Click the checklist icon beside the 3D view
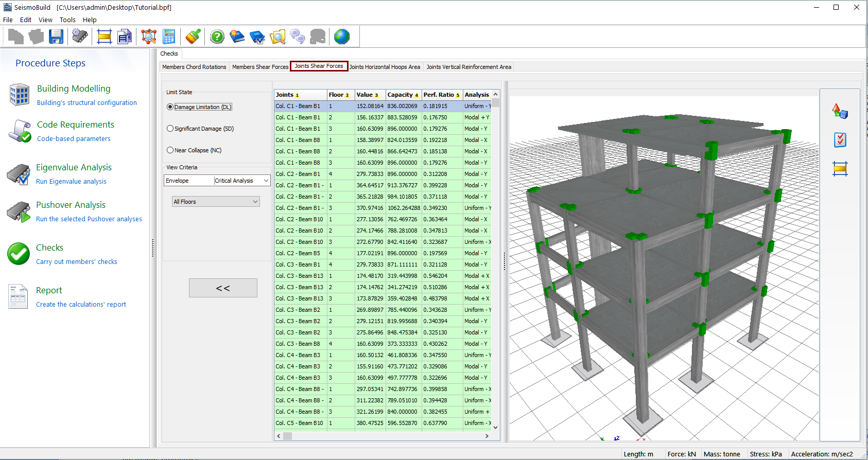This screenshot has width=868, height=460. [840, 139]
